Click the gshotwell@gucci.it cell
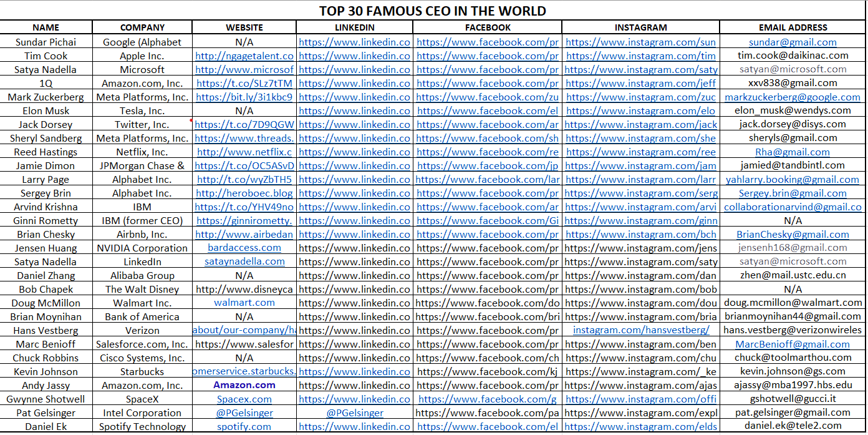 coord(793,399)
